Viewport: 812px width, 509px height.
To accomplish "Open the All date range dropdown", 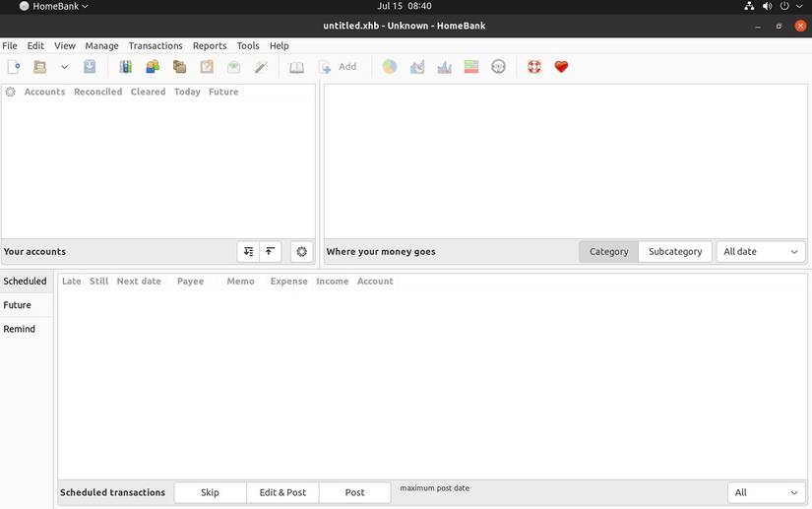I will coord(761,252).
